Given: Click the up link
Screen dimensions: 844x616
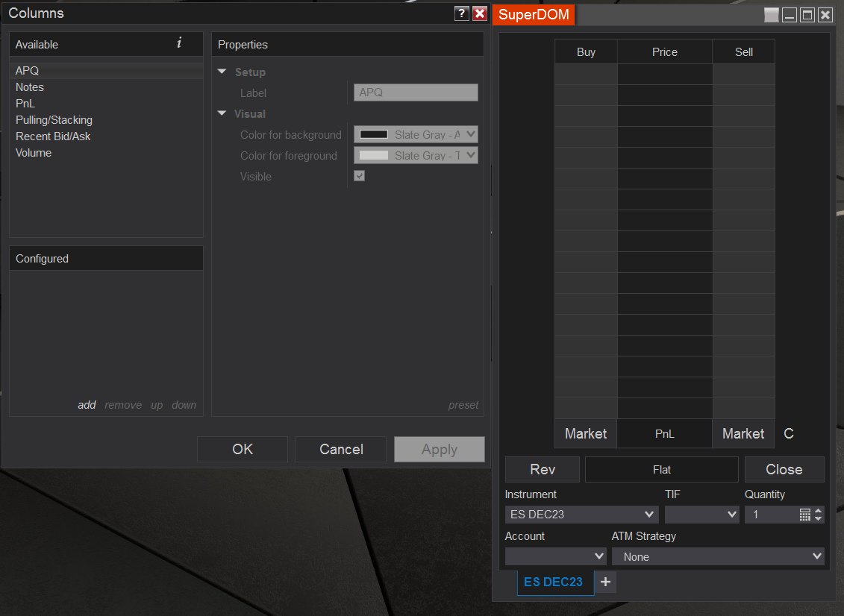Looking at the screenshot, I should pos(157,404).
